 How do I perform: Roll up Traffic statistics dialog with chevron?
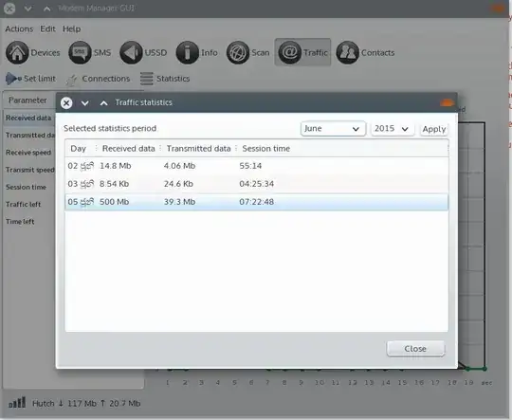coord(104,103)
